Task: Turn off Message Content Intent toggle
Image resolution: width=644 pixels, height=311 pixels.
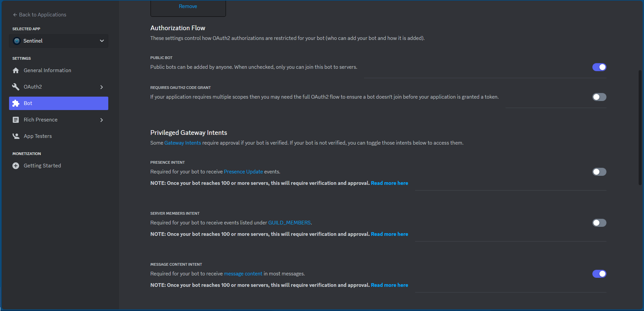Action: coord(599,274)
